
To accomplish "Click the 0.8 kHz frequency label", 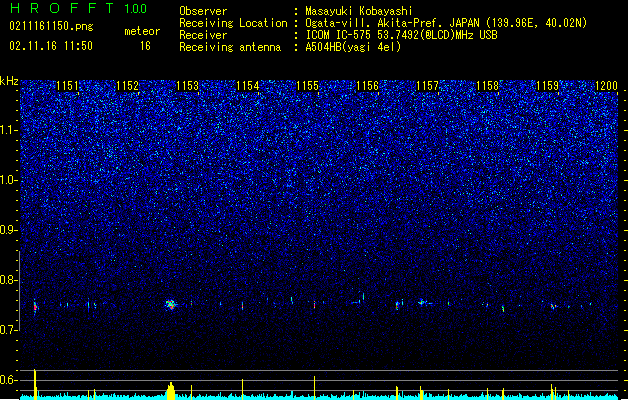I will click(9, 280).
